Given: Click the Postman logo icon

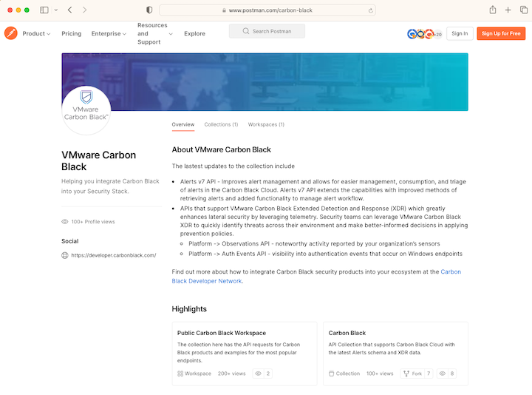Looking at the screenshot, I should 11,33.
